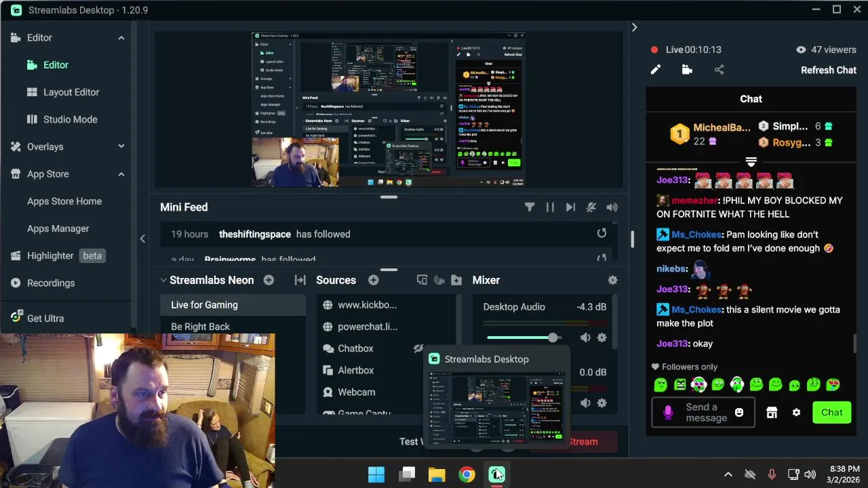Open the Recordings page
Viewport: 868px width, 488px height.
51,283
